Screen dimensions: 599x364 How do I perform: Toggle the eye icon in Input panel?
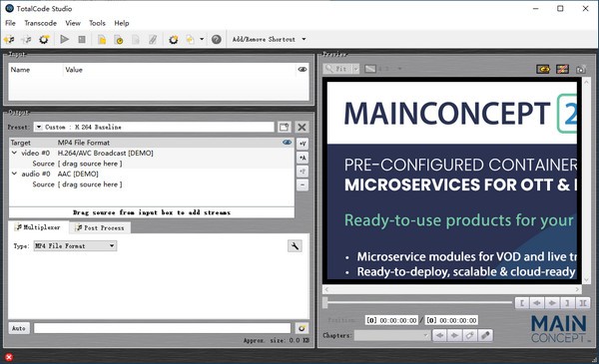point(302,70)
